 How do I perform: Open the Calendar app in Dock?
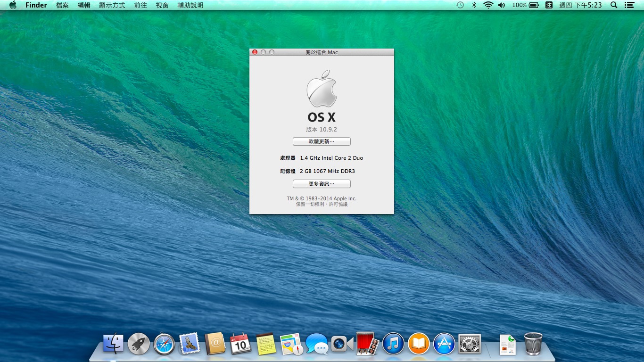point(240,344)
